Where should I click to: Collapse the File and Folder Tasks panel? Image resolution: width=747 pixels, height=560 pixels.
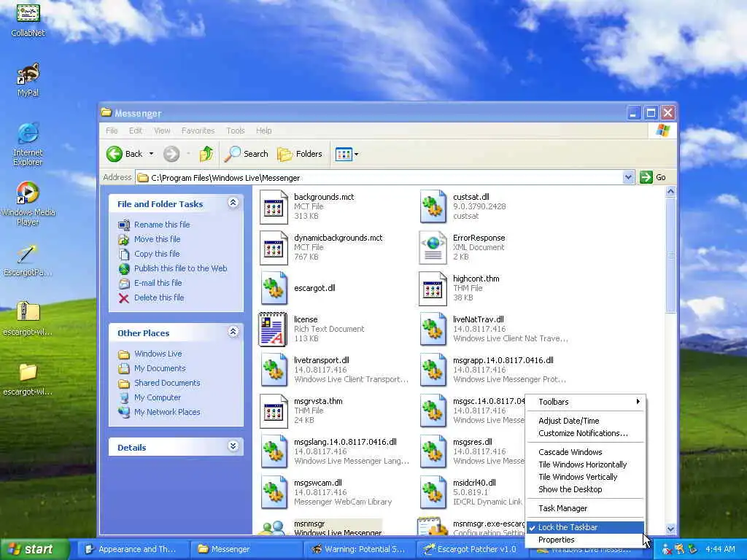(233, 203)
